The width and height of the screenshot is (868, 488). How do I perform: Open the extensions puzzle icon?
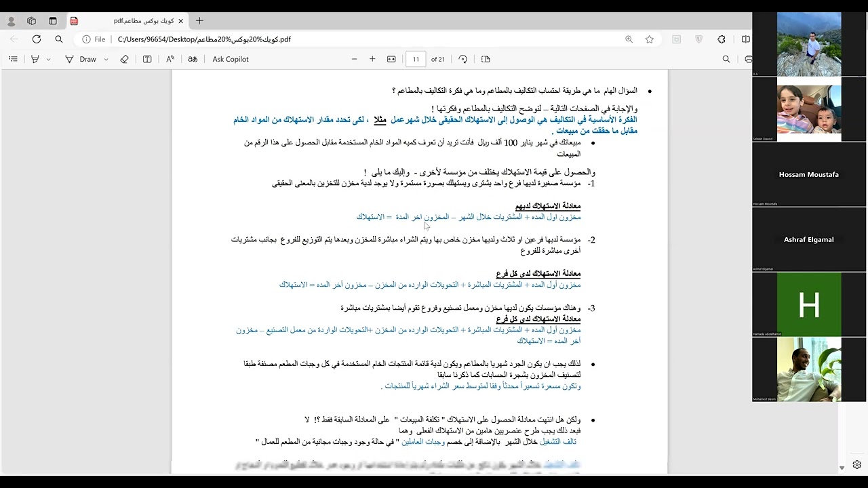click(721, 39)
